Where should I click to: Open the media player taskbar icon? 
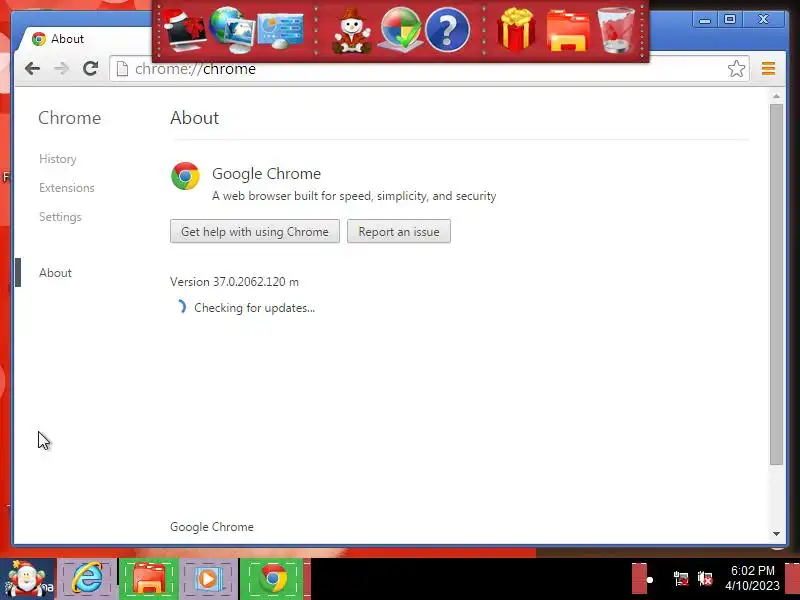point(209,579)
